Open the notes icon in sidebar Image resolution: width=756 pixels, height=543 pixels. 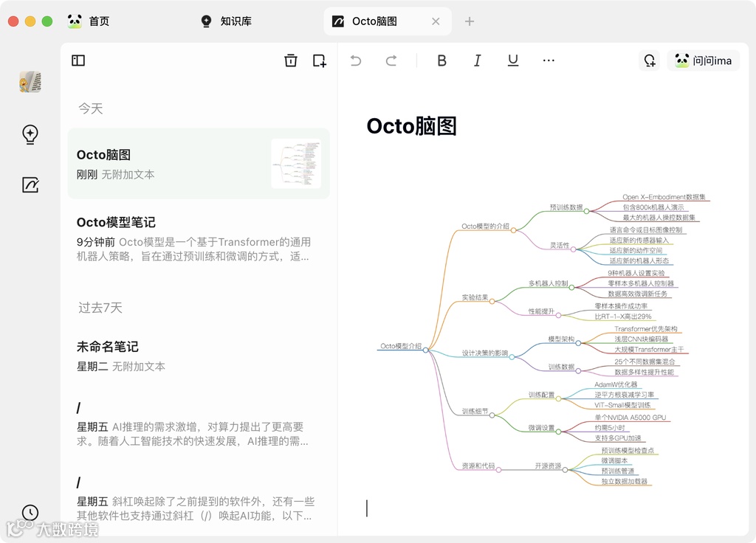30,185
